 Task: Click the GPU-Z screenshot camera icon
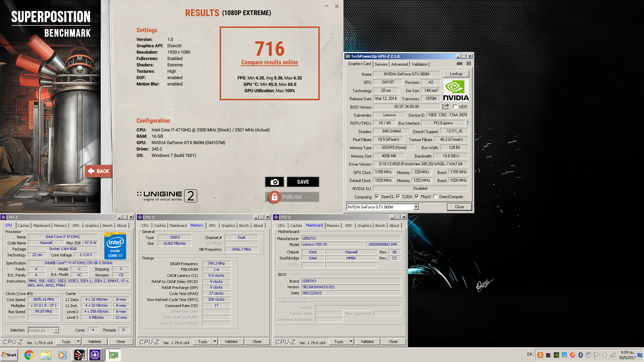(460, 64)
